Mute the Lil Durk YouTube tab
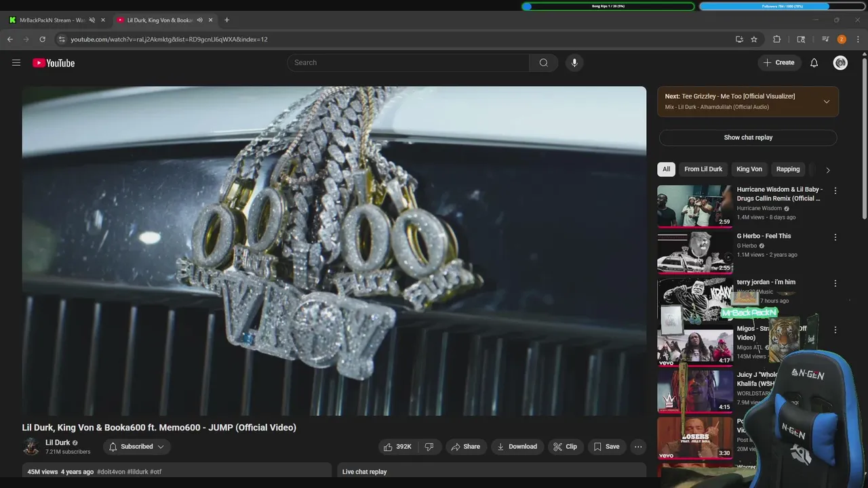Image resolution: width=868 pixels, height=488 pixels. pyautogui.click(x=199, y=20)
